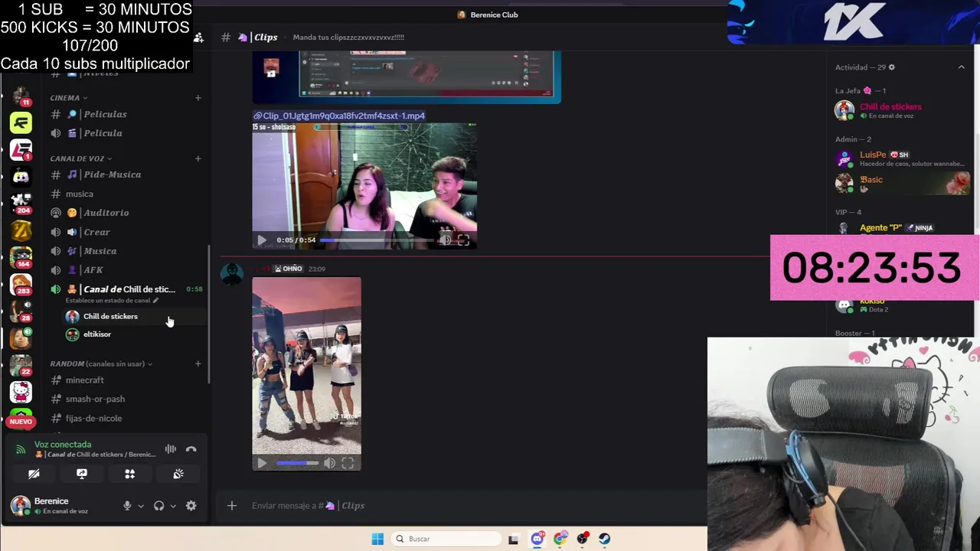
Task: Collapse the CANAL DE VOZ category
Action: point(81,158)
